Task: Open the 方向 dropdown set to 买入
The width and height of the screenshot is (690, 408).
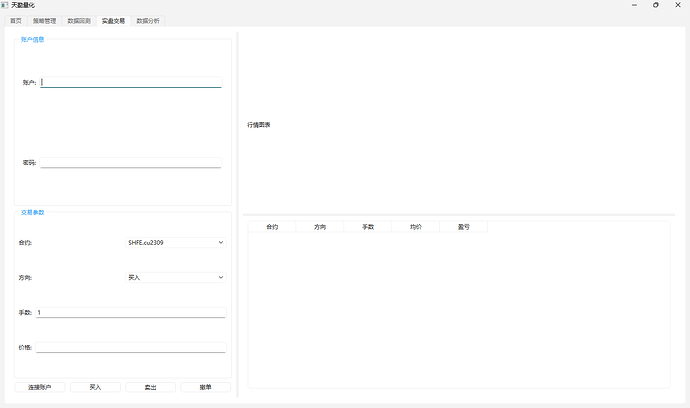Action: coord(176,277)
